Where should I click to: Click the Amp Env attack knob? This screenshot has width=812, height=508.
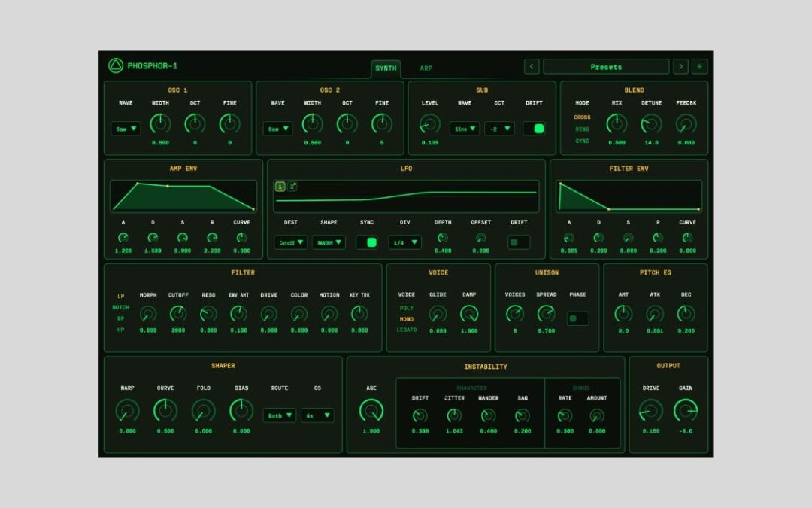tap(123, 238)
